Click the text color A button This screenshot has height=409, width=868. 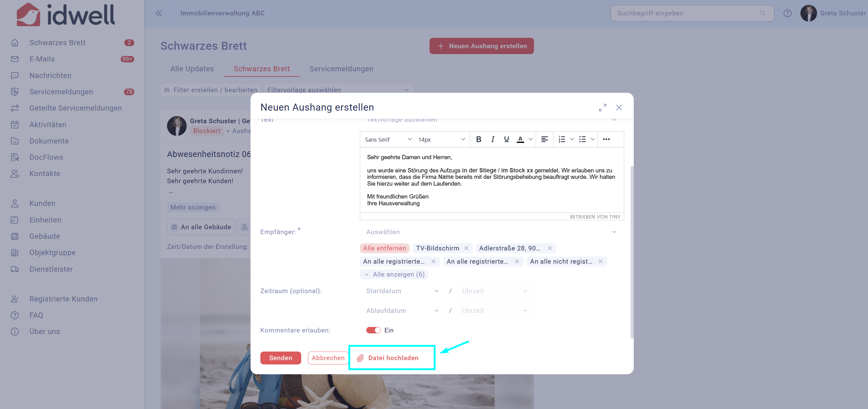pos(520,139)
